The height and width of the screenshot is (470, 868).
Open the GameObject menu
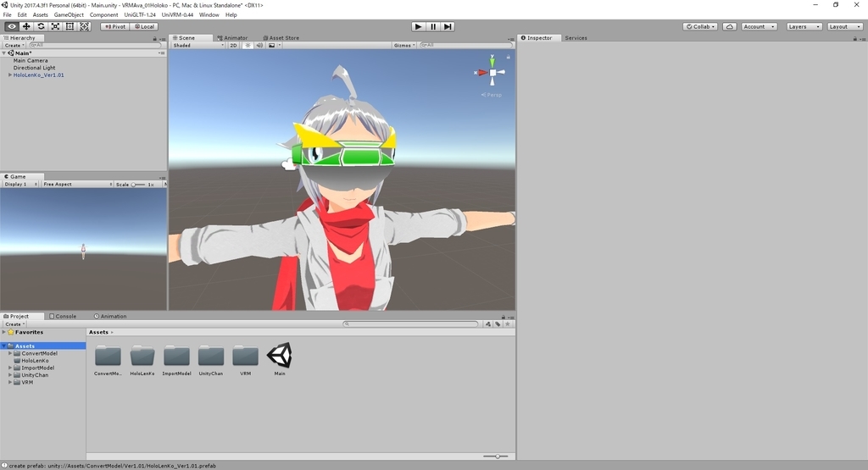[69, 15]
